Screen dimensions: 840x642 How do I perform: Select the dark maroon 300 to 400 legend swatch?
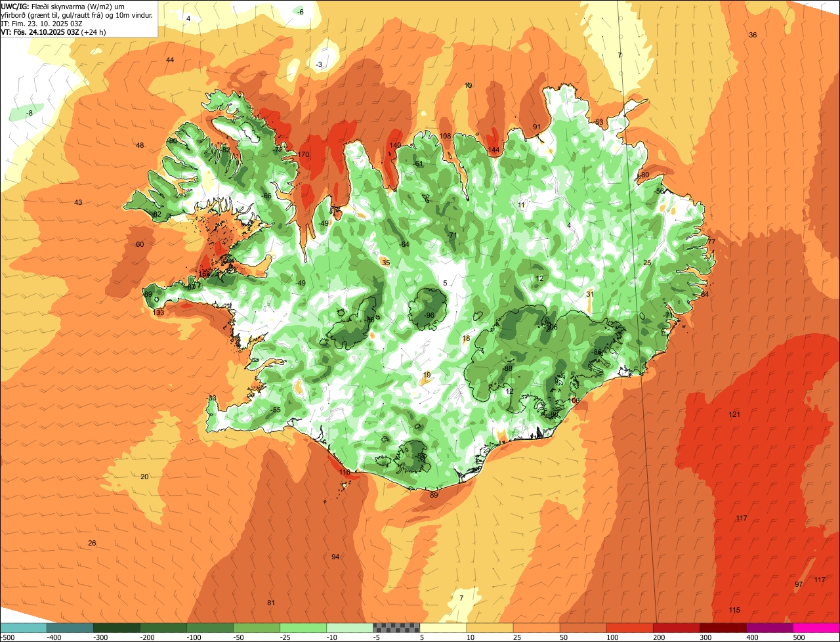tap(723, 628)
